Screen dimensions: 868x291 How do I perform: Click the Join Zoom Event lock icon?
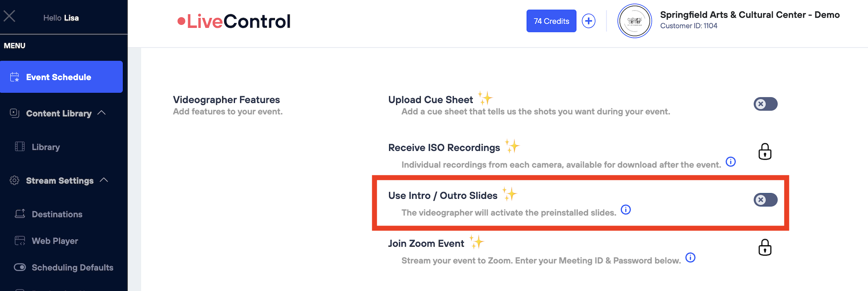[765, 247]
